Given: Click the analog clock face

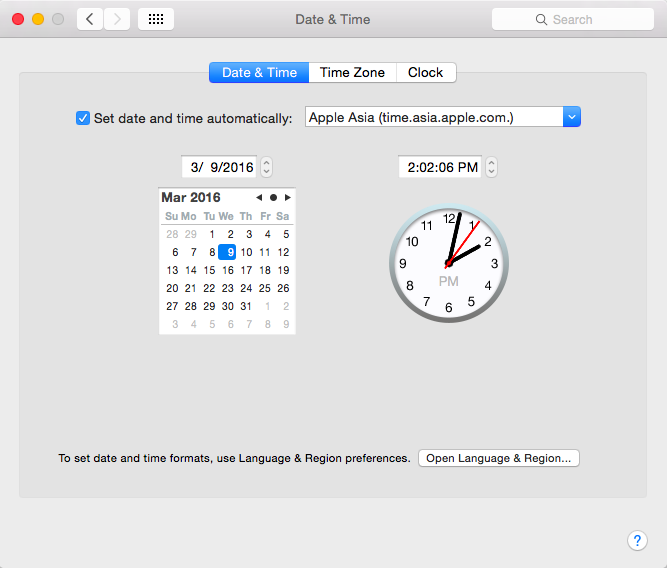Looking at the screenshot, I should [x=448, y=262].
